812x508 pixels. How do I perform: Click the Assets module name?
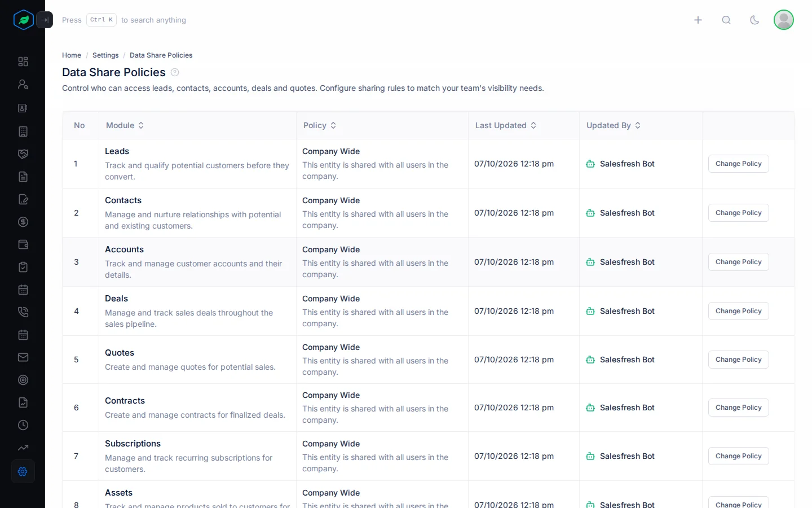point(118,493)
